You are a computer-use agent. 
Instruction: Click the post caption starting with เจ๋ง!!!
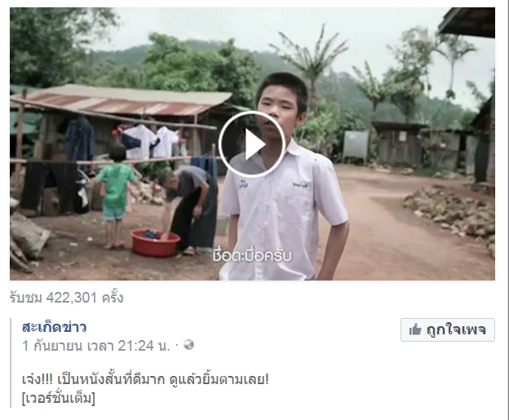tap(145, 379)
